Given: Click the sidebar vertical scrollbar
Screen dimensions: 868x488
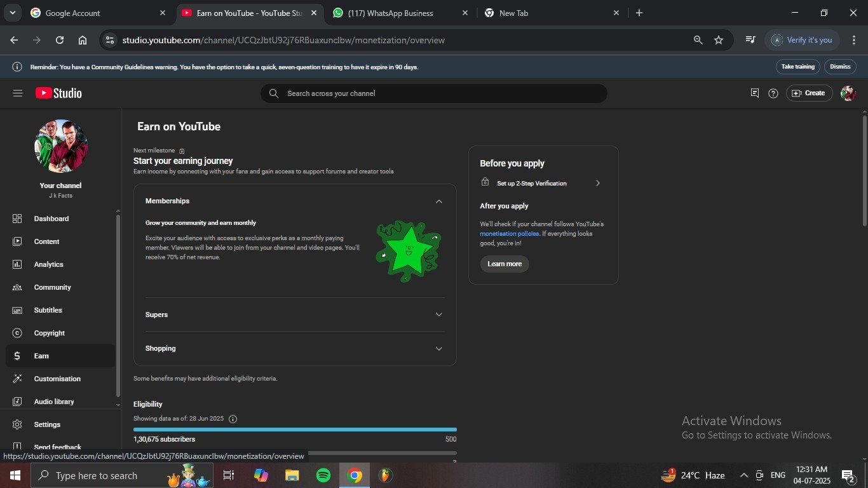Looking at the screenshot, I should tap(118, 305).
